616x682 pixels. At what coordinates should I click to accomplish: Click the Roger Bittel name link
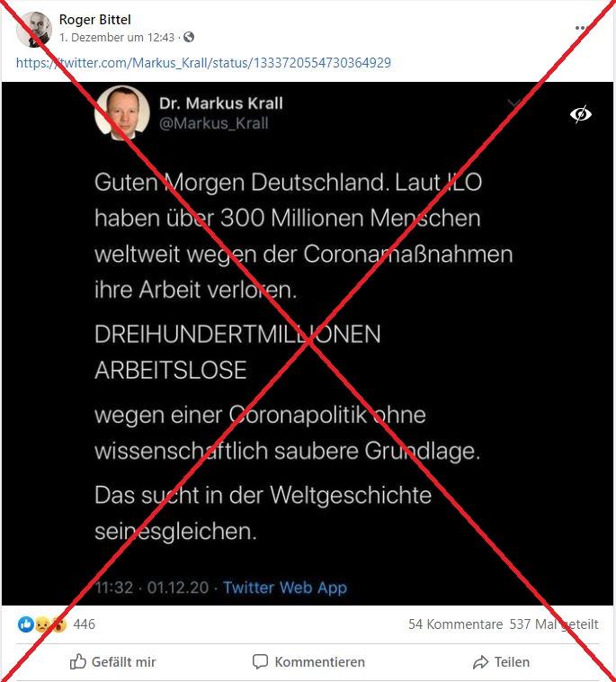(x=94, y=20)
